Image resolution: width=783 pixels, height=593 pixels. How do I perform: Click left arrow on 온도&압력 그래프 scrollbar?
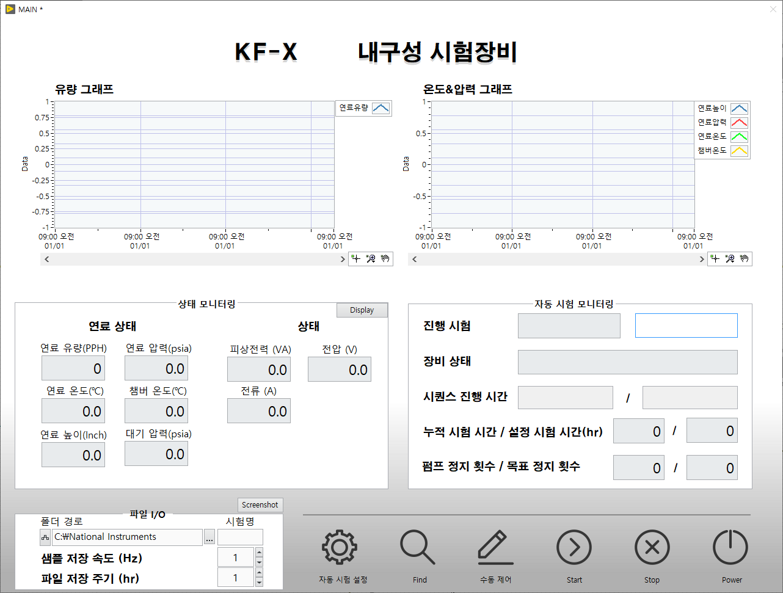(414, 259)
